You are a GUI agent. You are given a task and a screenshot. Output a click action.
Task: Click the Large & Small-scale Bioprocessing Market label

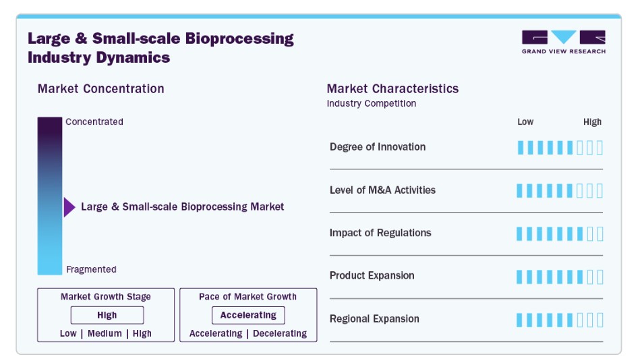[182, 207]
